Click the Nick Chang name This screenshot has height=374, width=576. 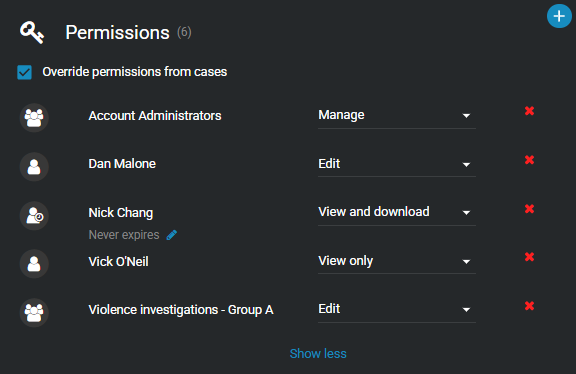pos(120,213)
